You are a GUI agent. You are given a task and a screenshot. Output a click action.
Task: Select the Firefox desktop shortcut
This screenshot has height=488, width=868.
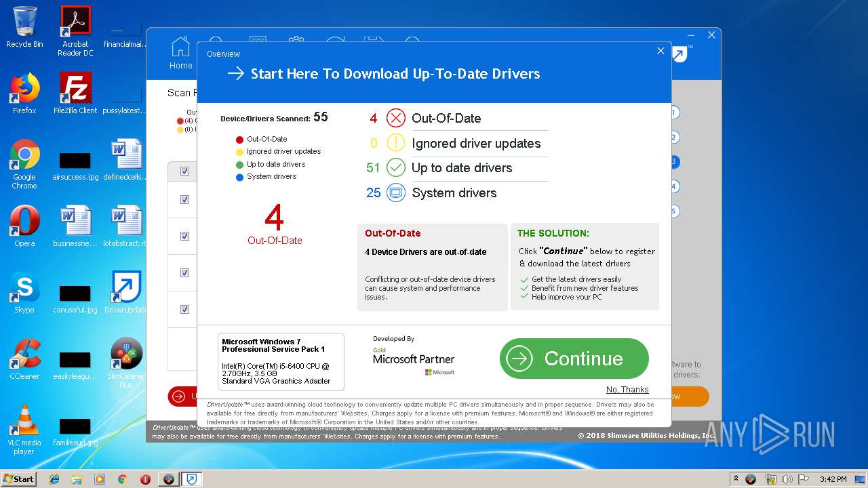coord(24,94)
